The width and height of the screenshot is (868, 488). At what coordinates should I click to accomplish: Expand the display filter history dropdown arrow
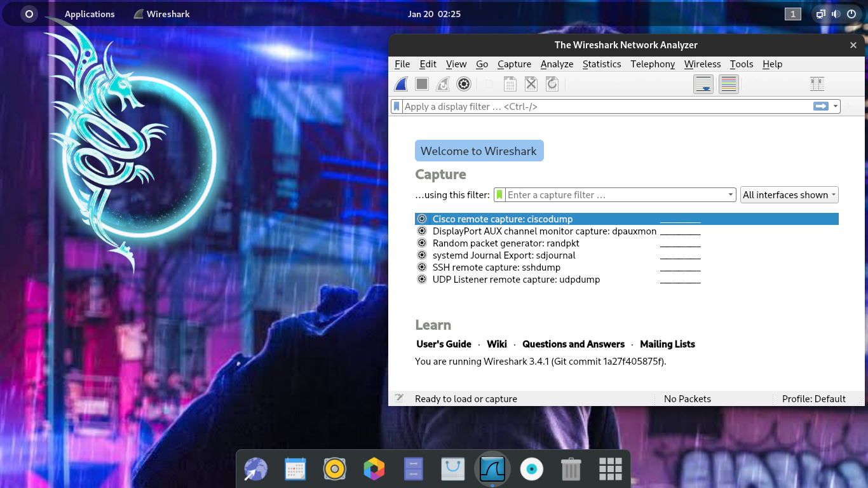point(836,106)
